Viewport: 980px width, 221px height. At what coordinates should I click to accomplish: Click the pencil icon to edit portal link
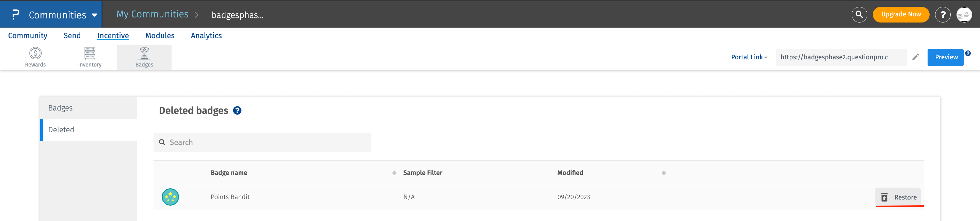(916, 57)
